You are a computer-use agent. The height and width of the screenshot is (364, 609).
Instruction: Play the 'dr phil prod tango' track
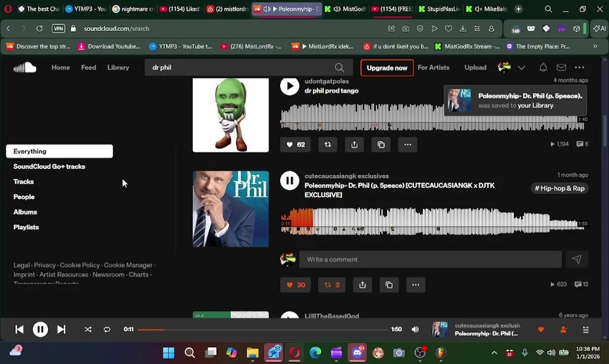click(290, 86)
